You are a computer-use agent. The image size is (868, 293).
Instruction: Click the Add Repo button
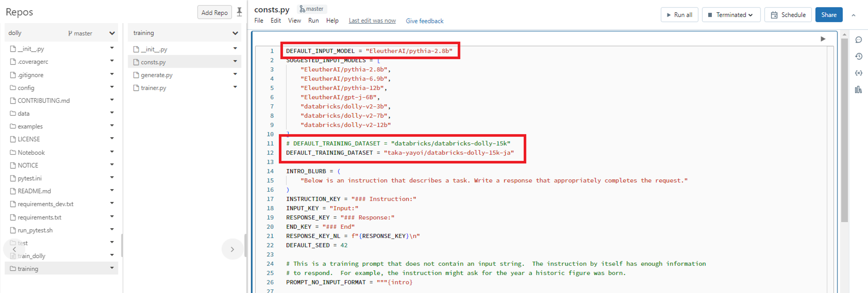tap(214, 12)
